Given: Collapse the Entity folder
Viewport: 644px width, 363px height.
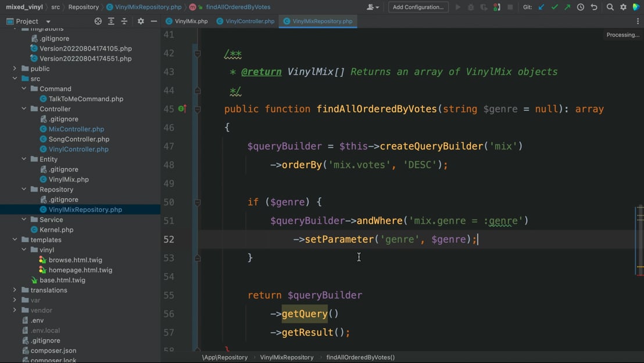Looking at the screenshot, I should [24, 159].
